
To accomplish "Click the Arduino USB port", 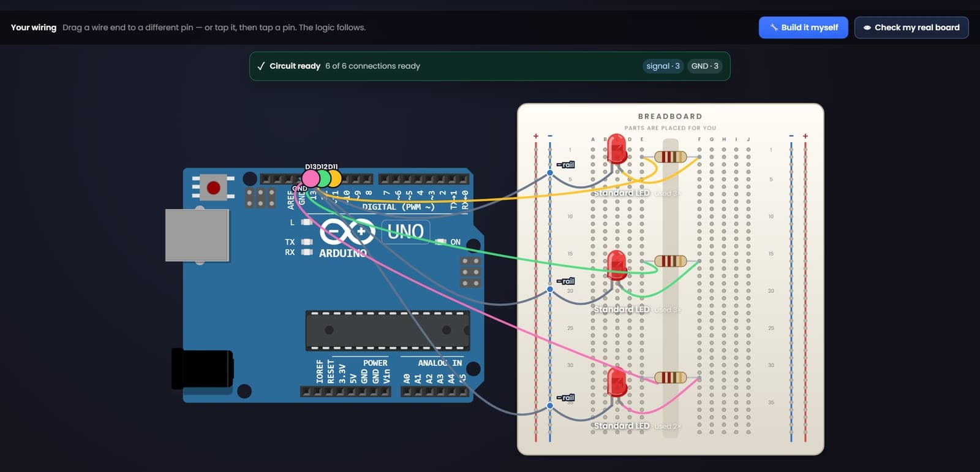I will coord(197,235).
